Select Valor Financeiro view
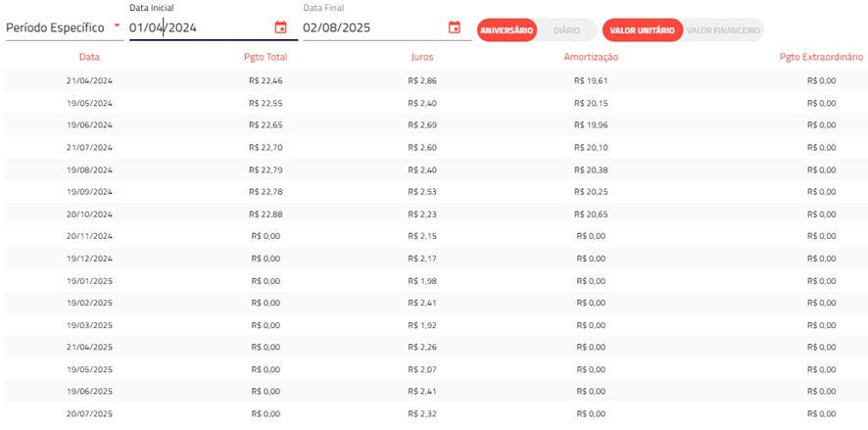Screen dimensions: 868x430 [x=724, y=30]
